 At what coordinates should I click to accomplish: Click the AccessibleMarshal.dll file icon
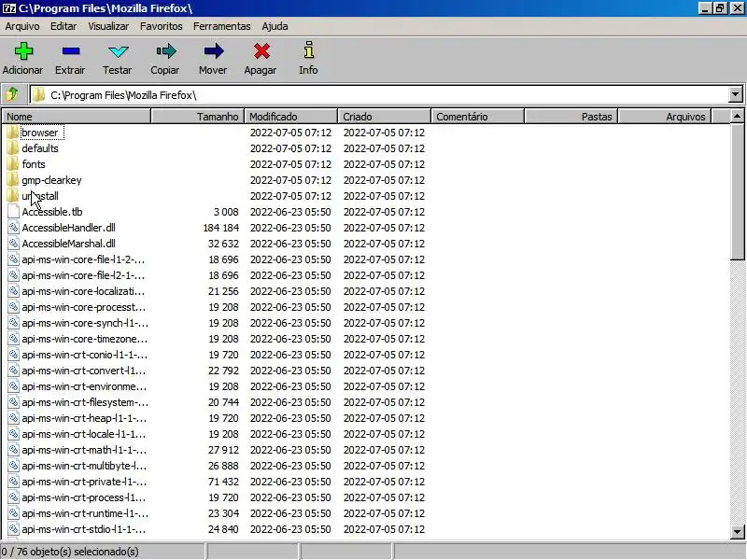(13, 244)
